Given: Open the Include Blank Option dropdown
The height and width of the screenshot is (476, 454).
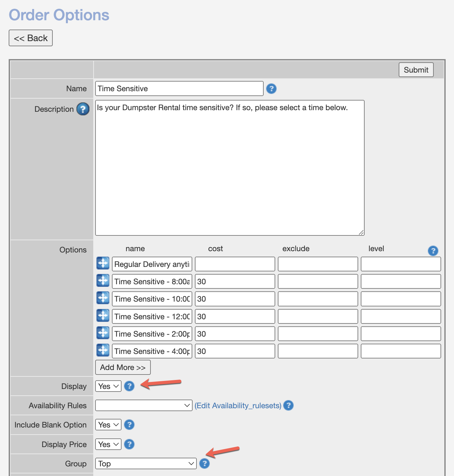Looking at the screenshot, I should (108, 425).
